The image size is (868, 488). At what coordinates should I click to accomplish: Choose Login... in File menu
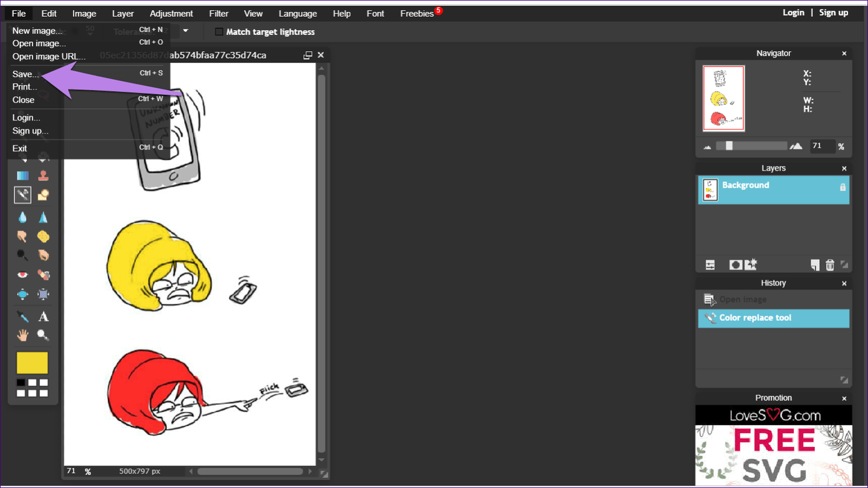tap(88, 117)
